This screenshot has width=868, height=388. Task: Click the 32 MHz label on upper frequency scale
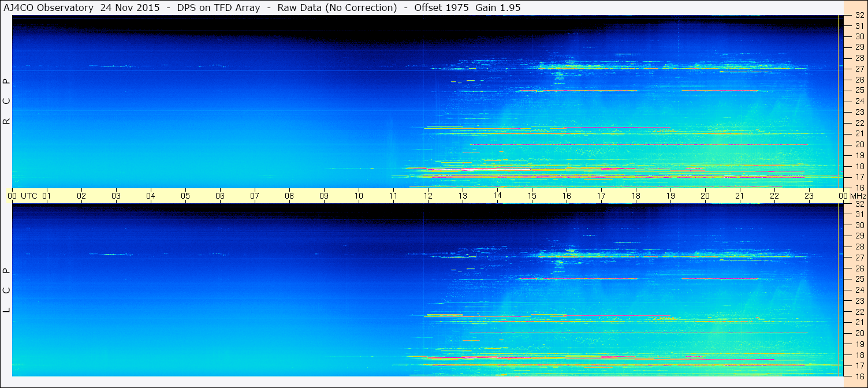pos(859,16)
